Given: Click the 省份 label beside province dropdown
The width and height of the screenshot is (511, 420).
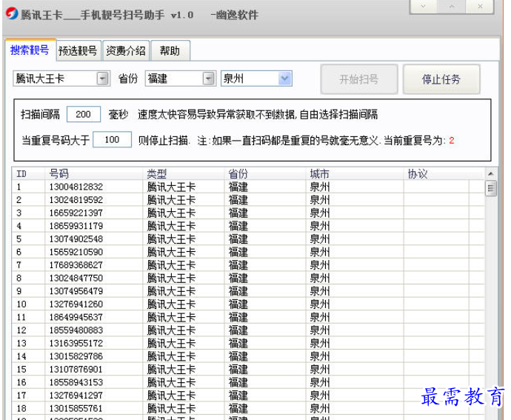Looking at the screenshot, I should 128,79.
